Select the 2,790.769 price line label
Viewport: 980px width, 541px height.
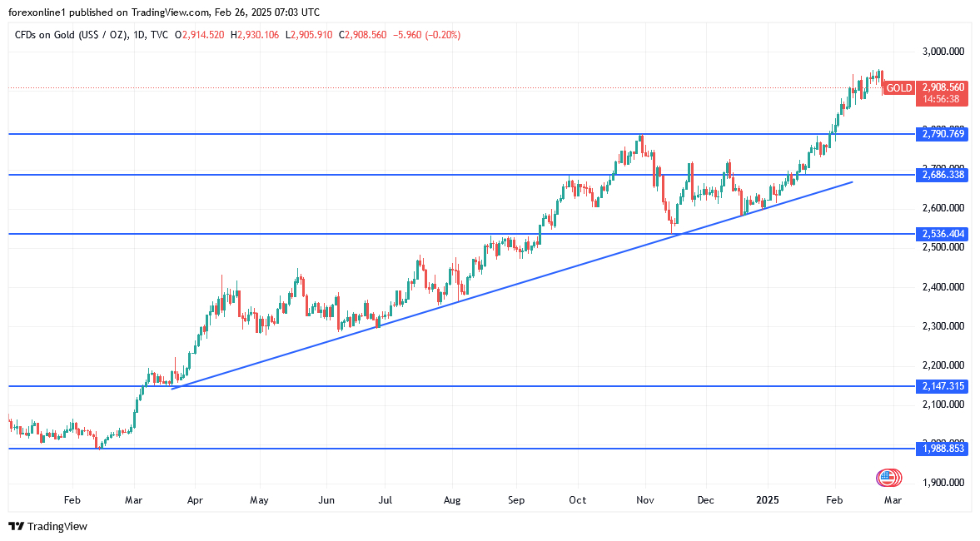pos(942,134)
